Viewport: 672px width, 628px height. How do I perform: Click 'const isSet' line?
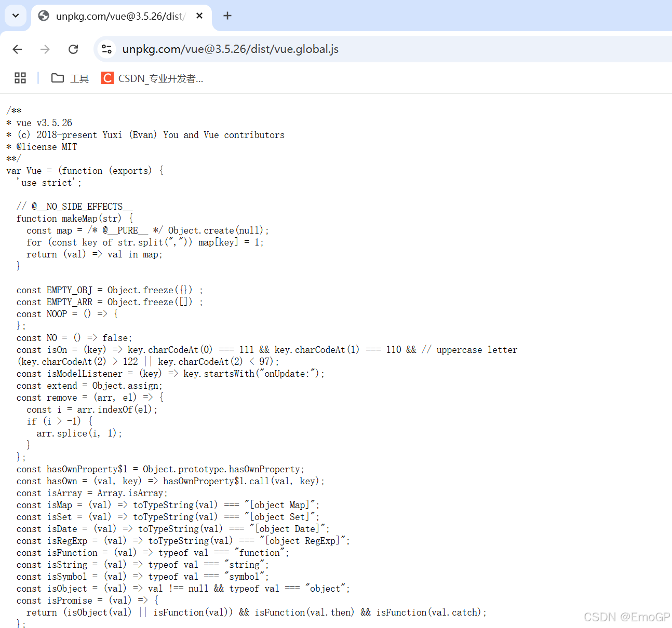pos(168,517)
